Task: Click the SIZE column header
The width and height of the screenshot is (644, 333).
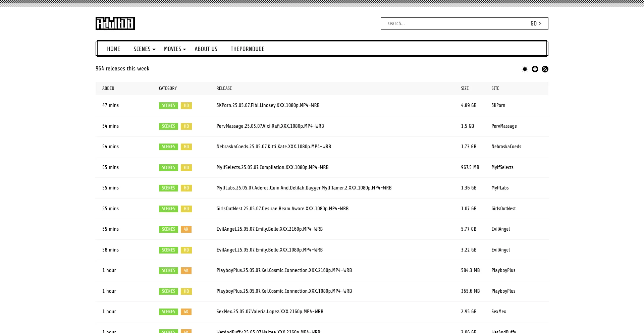Action: point(465,89)
